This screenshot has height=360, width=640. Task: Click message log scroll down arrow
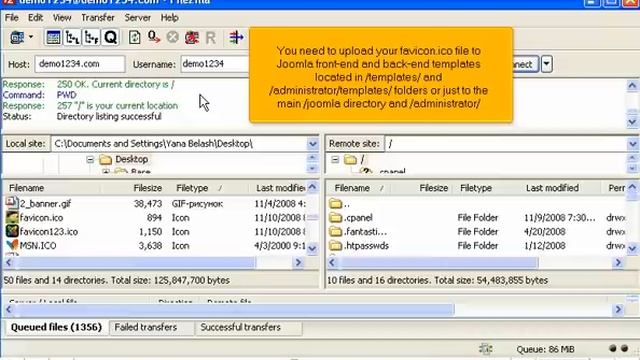(x=632, y=122)
